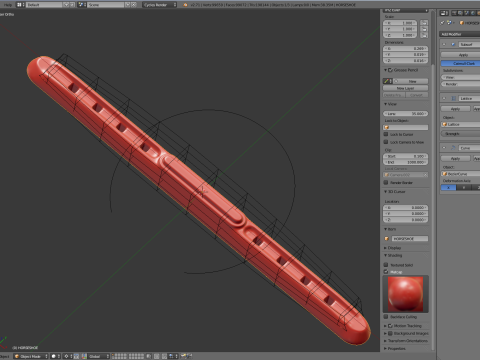Enable Backface Culling checkbox
This screenshot has height=360, width=480.
coord(386,317)
